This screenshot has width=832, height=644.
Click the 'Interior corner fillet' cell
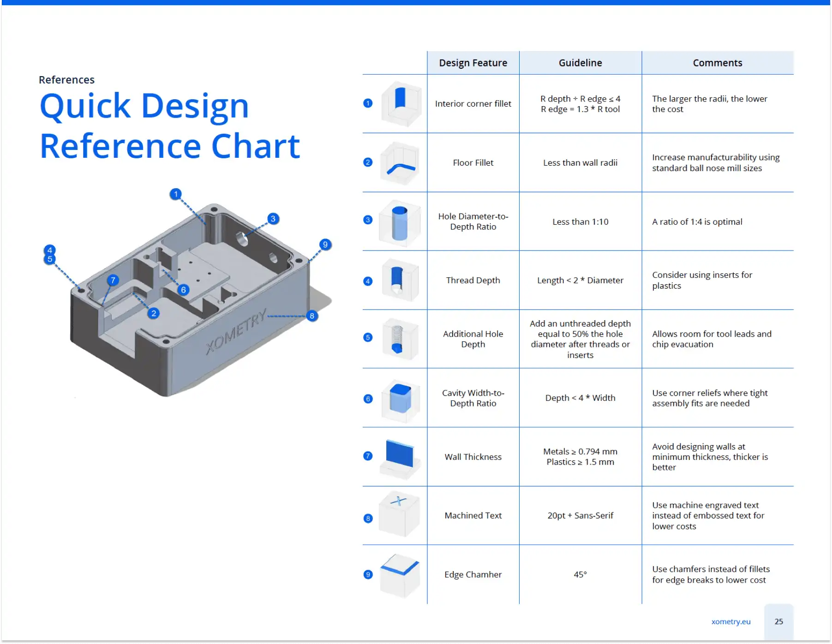click(x=473, y=104)
